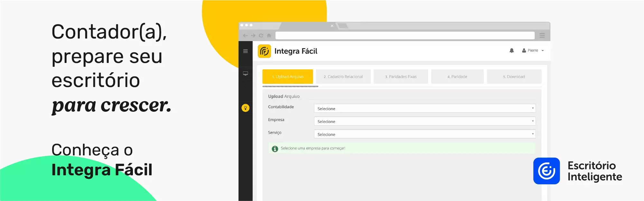Open a new browser tab
The image size is (644, 201).
click(343, 26)
